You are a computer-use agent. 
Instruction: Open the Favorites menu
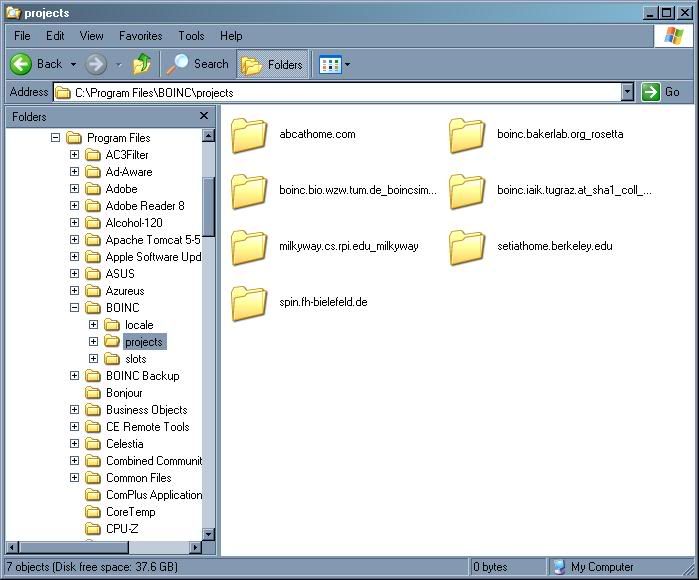pos(140,36)
